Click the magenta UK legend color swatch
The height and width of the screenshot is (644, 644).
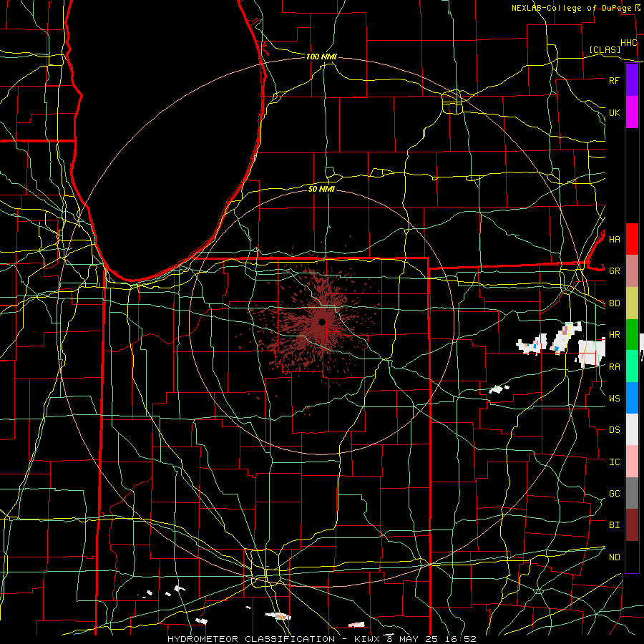click(x=632, y=112)
